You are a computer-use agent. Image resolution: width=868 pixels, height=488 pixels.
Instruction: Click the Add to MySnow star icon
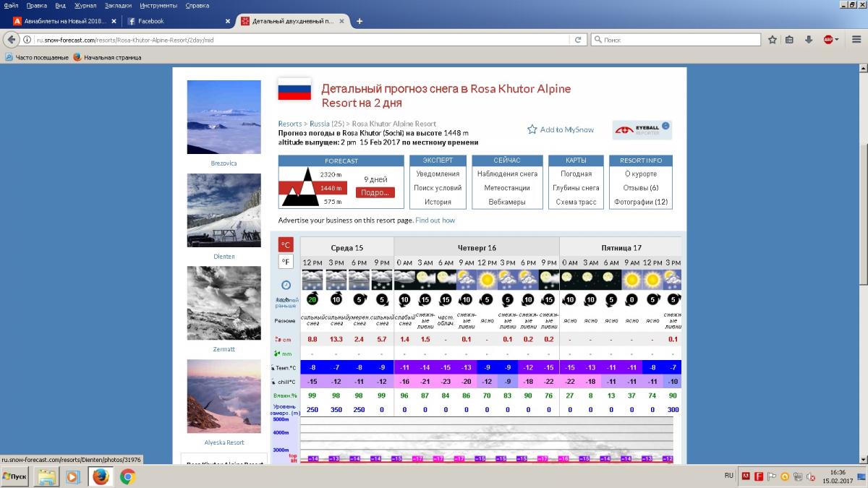(x=532, y=129)
